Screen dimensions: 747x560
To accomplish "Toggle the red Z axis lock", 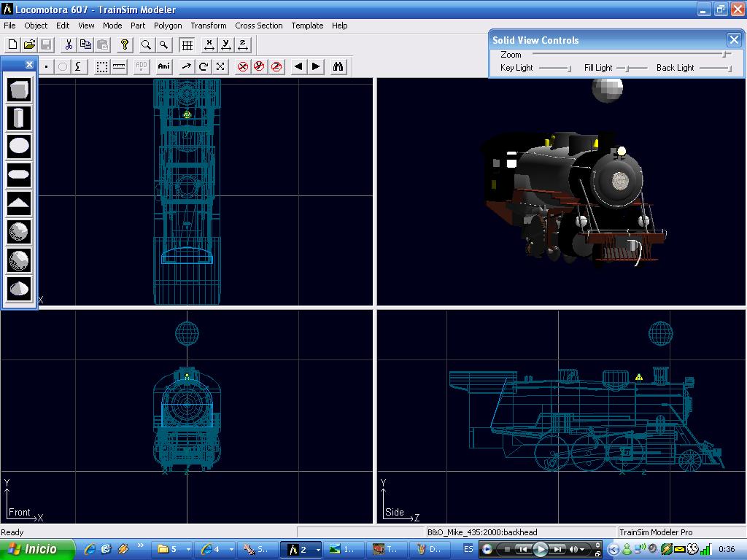I will coord(276,66).
